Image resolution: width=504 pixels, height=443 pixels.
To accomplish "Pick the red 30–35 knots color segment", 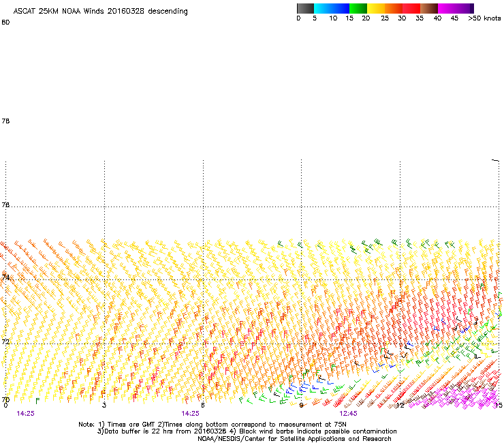I will point(411,8).
